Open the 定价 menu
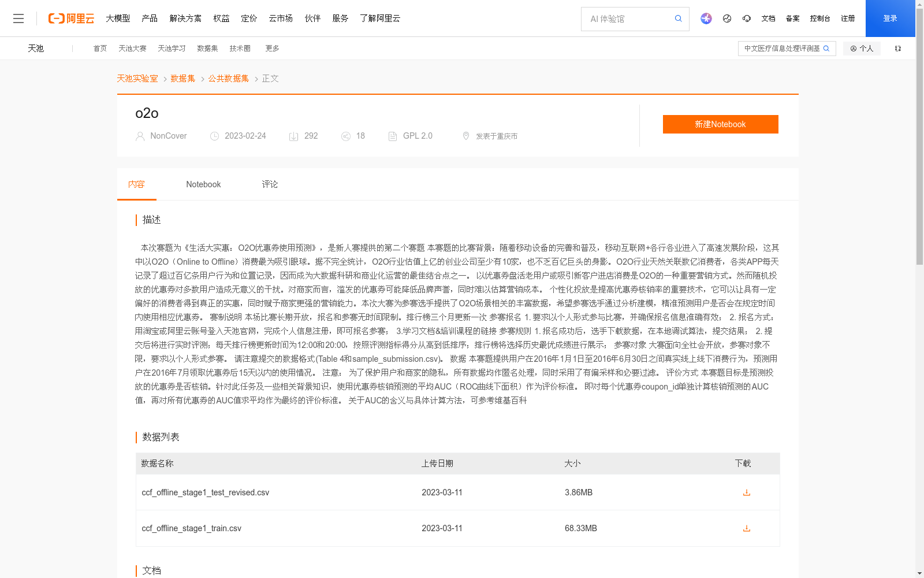This screenshot has height=578, width=924. click(x=249, y=18)
